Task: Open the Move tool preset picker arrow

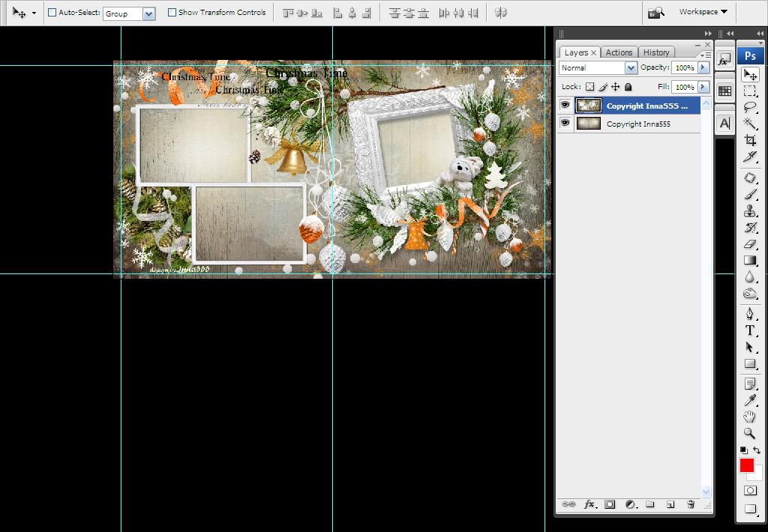Action: [x=34, y=13]
